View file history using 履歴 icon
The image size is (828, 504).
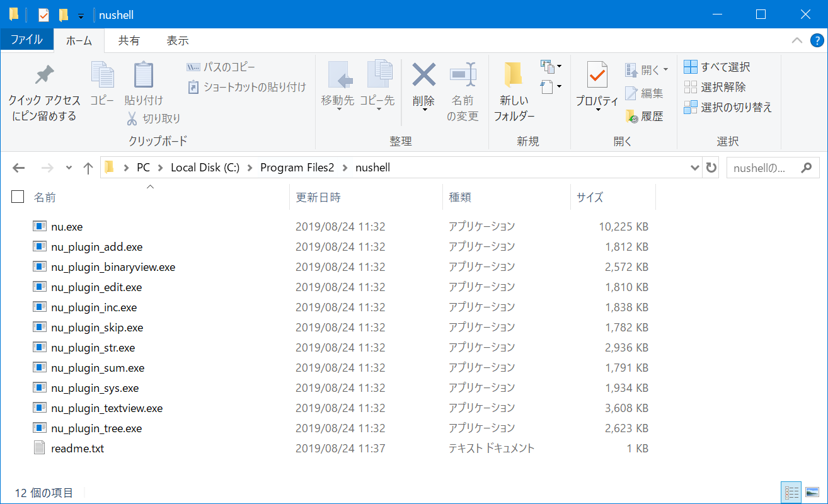646,116
